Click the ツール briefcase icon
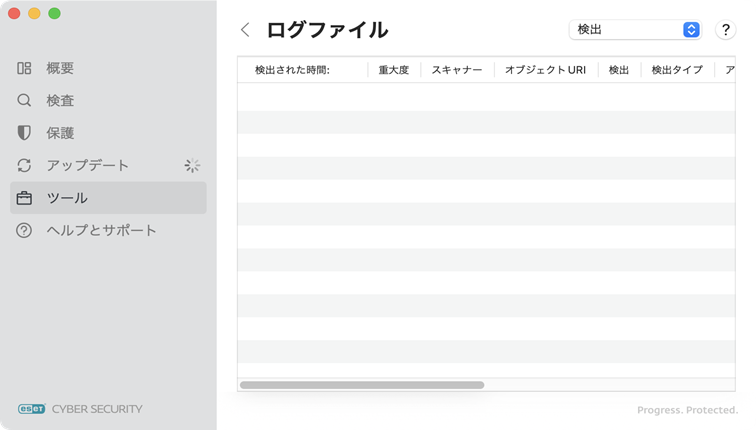The width and height of the screenshot is (756, 430). point(25,198)
